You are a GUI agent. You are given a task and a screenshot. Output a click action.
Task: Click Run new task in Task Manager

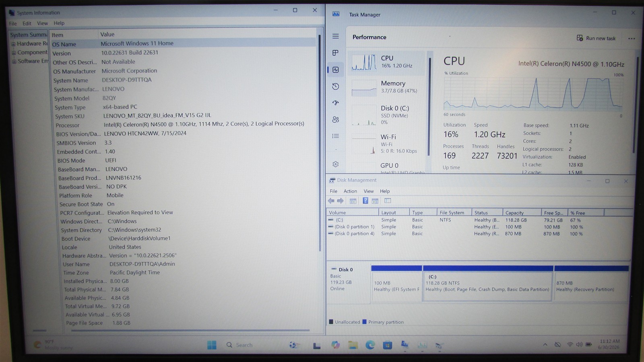point(596,38)
